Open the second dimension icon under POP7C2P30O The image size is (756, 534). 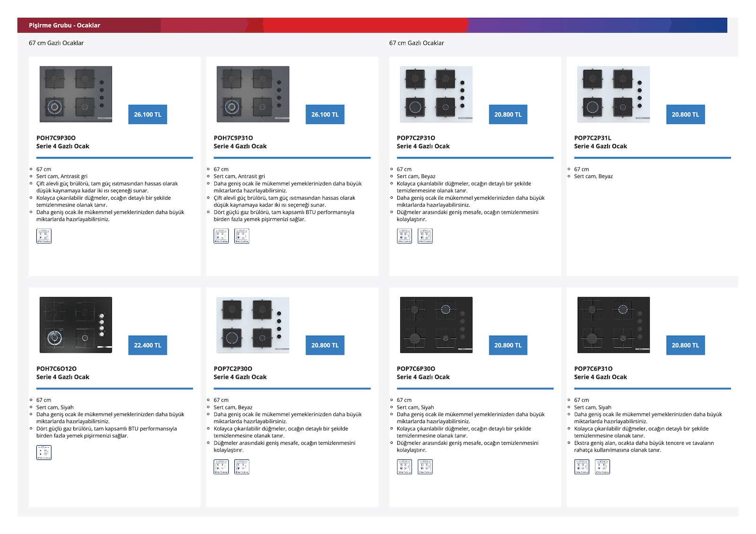click(x=242, y=466)
